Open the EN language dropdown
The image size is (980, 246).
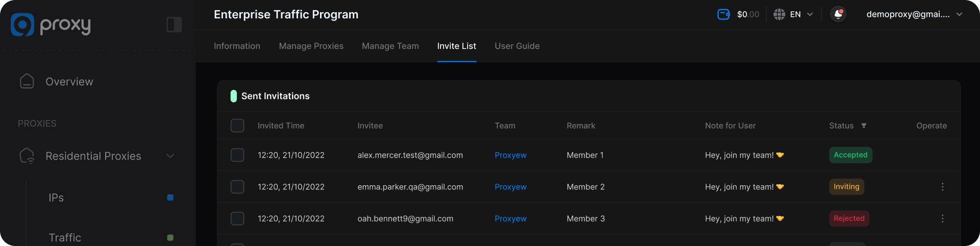(x=801, y=14)
